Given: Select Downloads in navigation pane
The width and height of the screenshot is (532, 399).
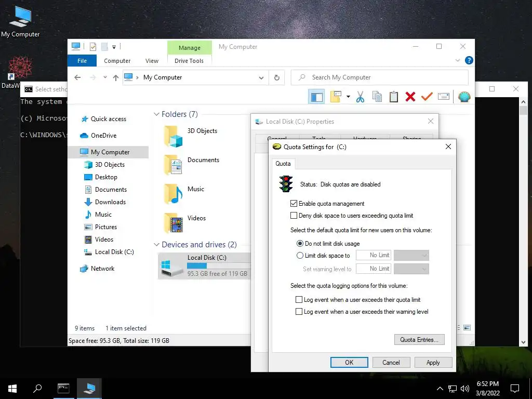Looking at the screenshot, I should coord(110,202).
